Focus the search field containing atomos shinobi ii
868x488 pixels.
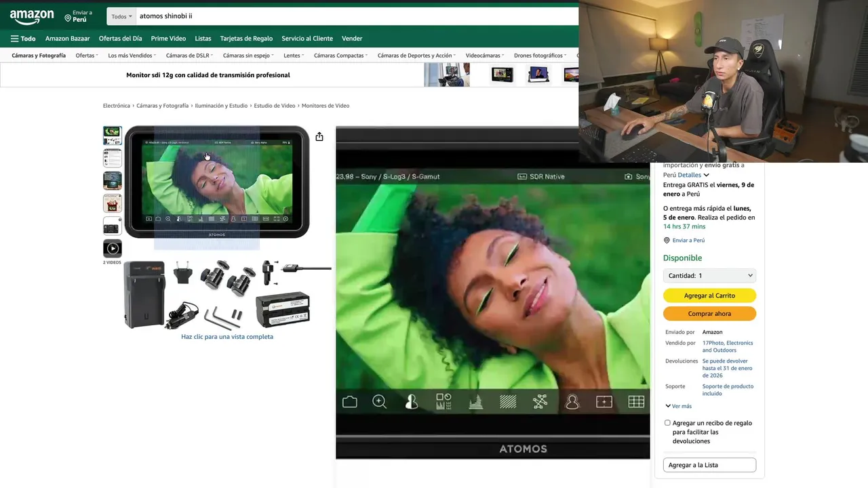(357, 16)
